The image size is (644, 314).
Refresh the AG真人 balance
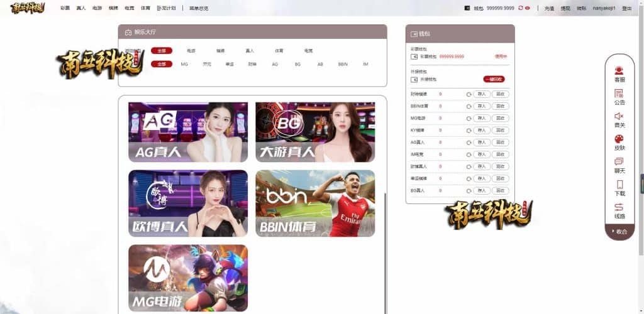469,143
